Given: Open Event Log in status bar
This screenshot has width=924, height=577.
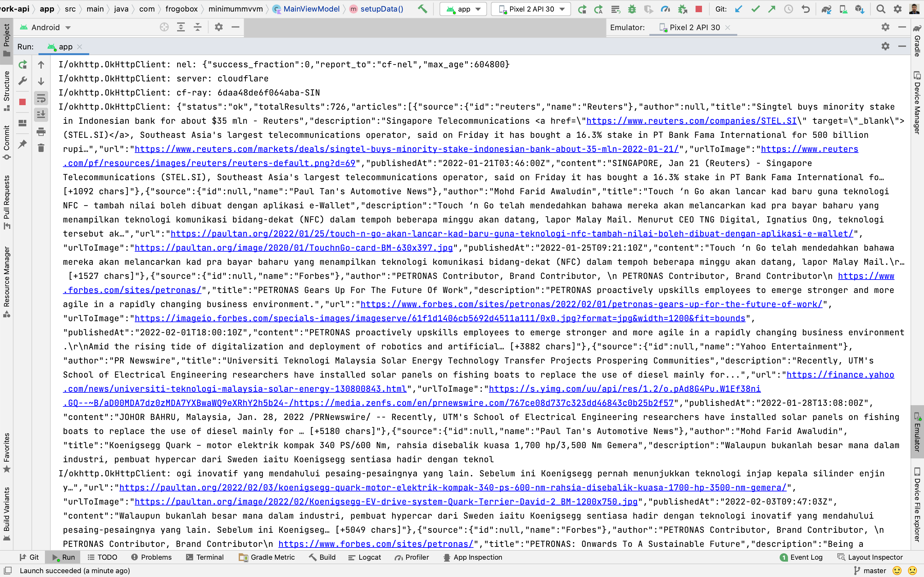Looking at the screenshot, I should [x=801, y=557].
